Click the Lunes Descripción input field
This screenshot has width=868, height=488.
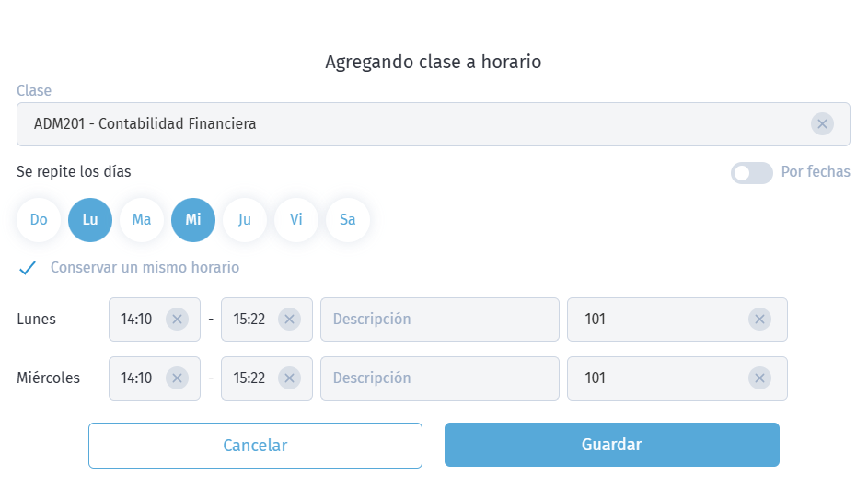tap(440, 320)
